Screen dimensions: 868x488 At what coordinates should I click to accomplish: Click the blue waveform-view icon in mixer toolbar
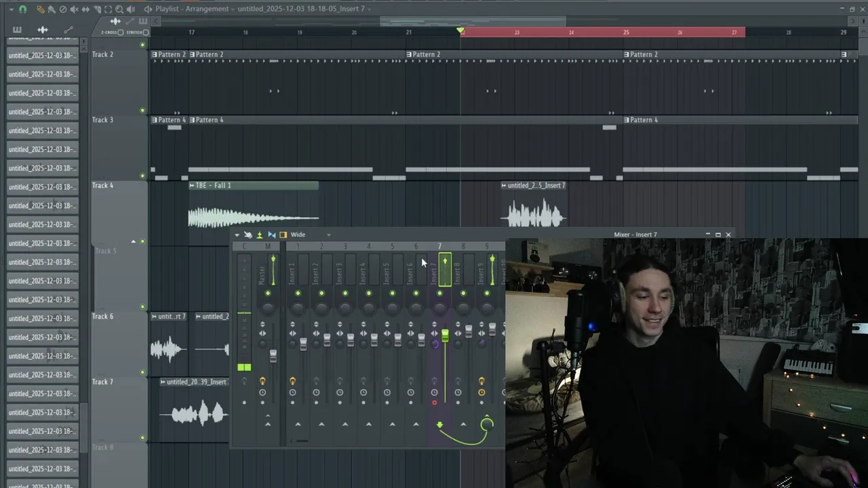click(271, 235)
